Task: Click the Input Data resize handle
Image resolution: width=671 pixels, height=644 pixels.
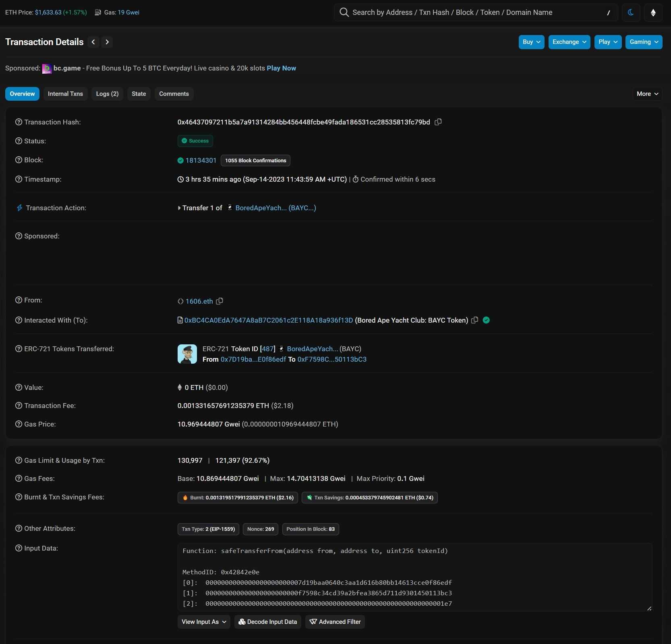Action: click(x=649, y=608)
